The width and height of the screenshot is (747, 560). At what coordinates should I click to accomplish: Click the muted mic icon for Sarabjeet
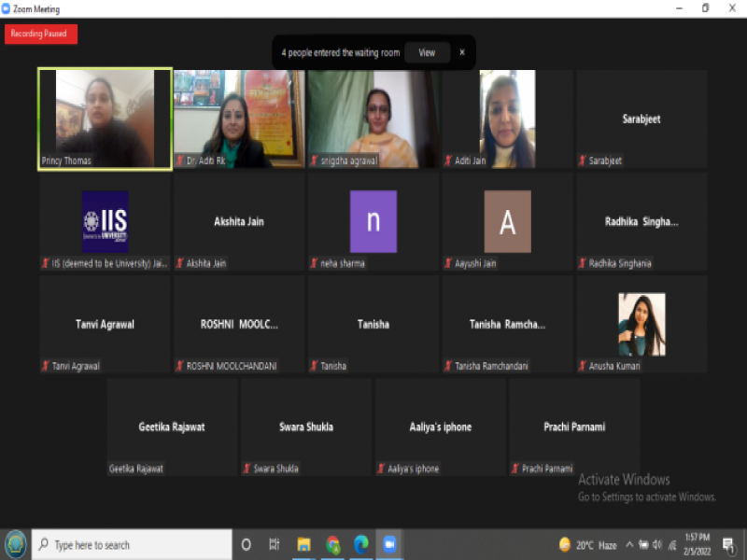(583, 161)
